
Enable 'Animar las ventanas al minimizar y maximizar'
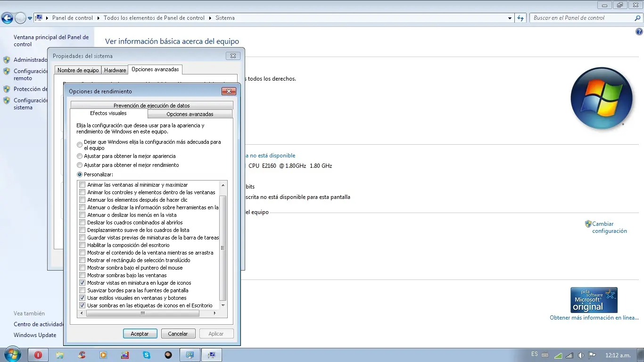(83, 185)
